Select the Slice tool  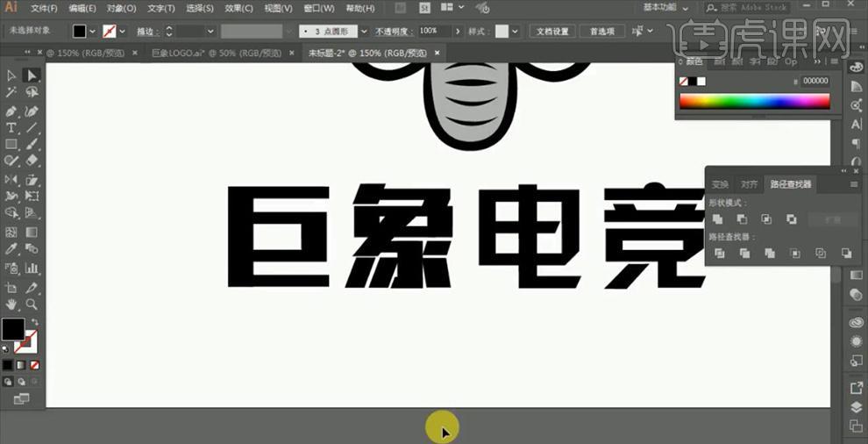32,287
